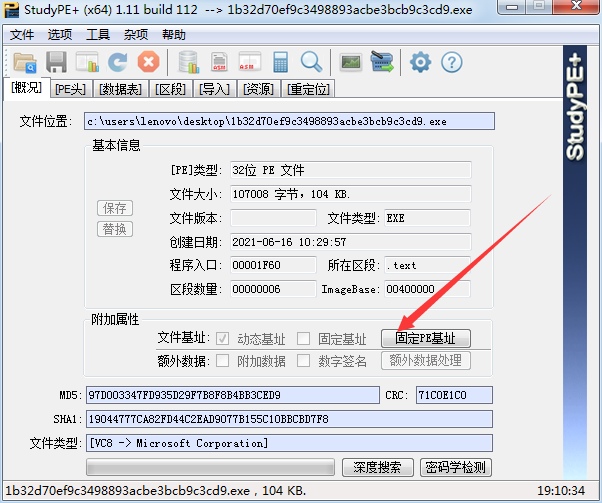Click the 文件位置 path field

point(289,121)
